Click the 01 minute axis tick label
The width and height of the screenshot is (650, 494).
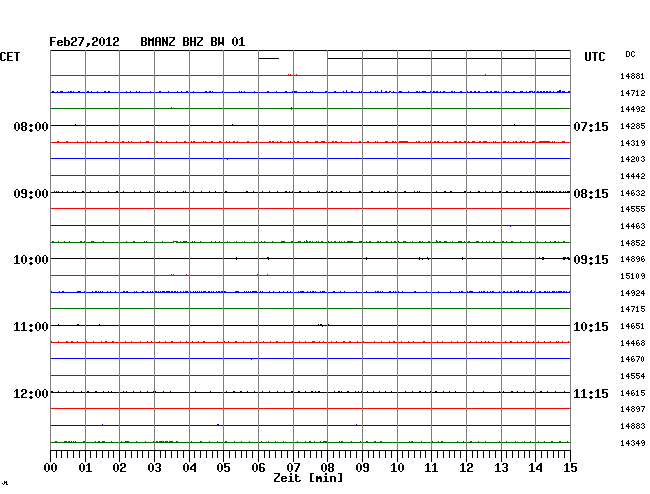[85, 468]
